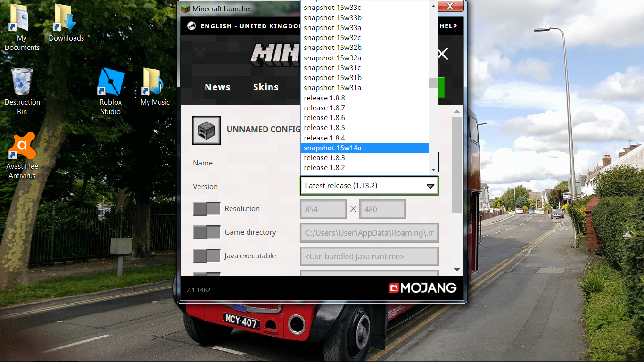Click the settings panel scroll-up arrow

click(x=457, y=111)
